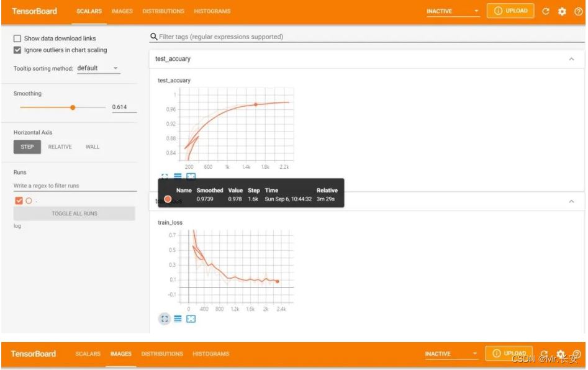This screenshot has width=588, height=370.
Task: Open settings gear in the top header
Action: click(562, 11)
